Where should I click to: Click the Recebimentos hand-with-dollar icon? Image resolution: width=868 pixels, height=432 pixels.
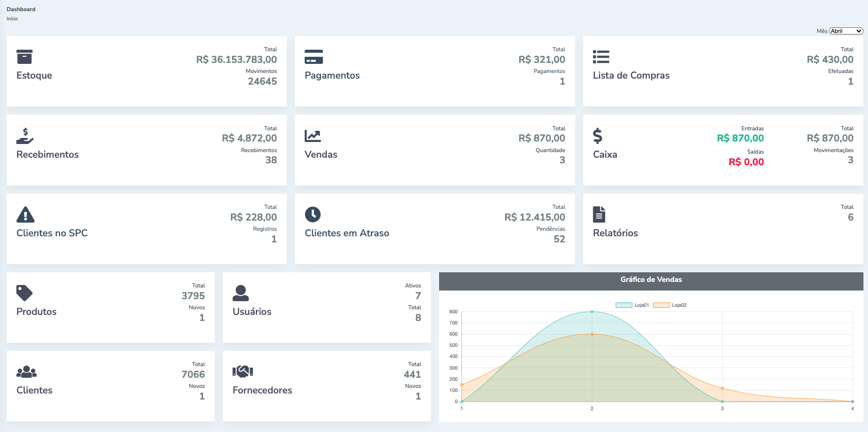25,136
